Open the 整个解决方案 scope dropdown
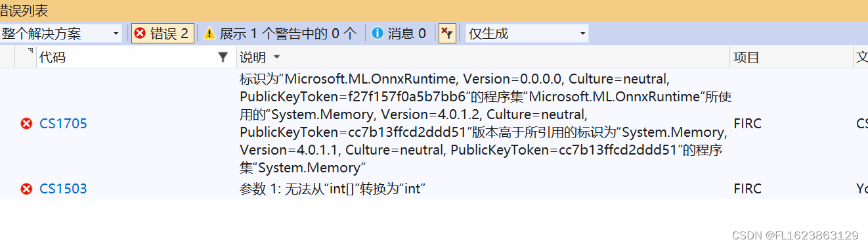The width and height of the screenshot is (868, 246). 61,33
